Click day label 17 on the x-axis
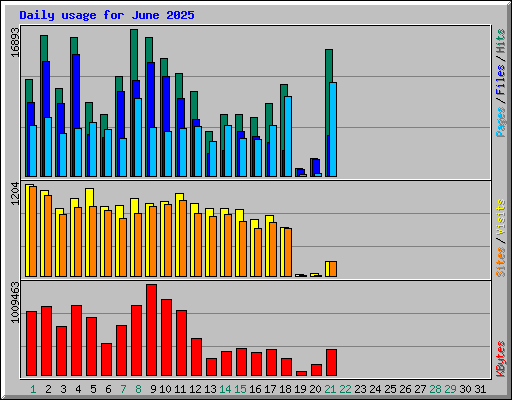Screen dimensions: 512x400 [270, 389]
